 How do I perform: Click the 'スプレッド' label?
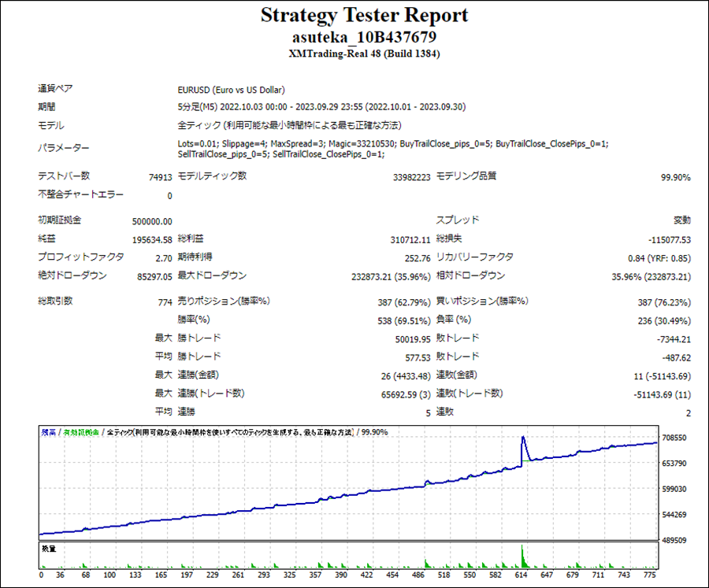pyautogui.click(x=457, y=220)
